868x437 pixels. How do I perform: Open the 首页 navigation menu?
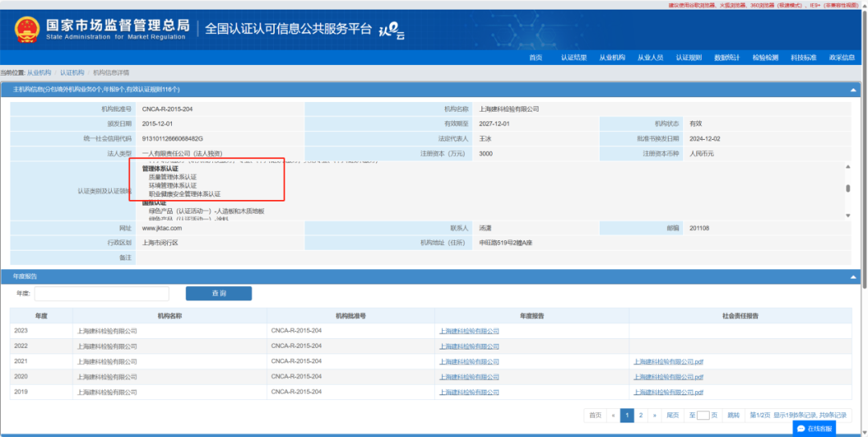(x=535, y=58)
